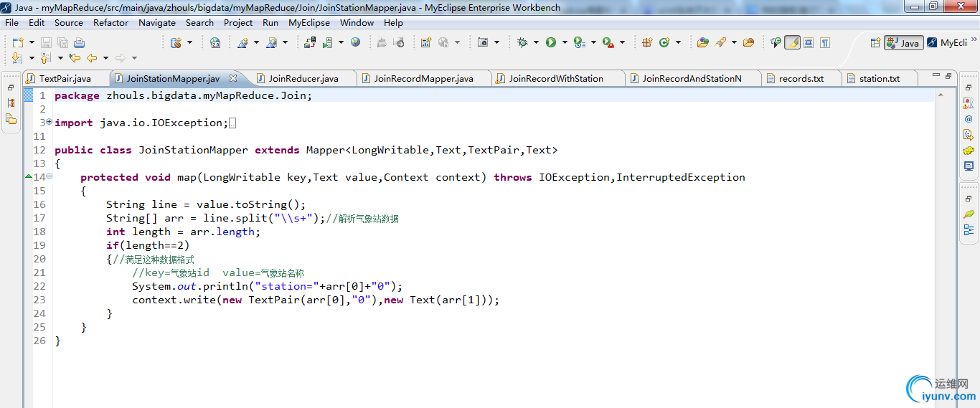
Task: Open the Window menu
Action: [357, 22]
